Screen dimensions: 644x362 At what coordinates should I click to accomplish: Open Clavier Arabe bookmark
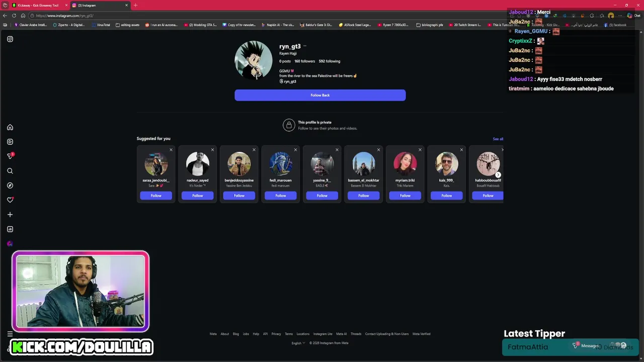click(31, 25)
